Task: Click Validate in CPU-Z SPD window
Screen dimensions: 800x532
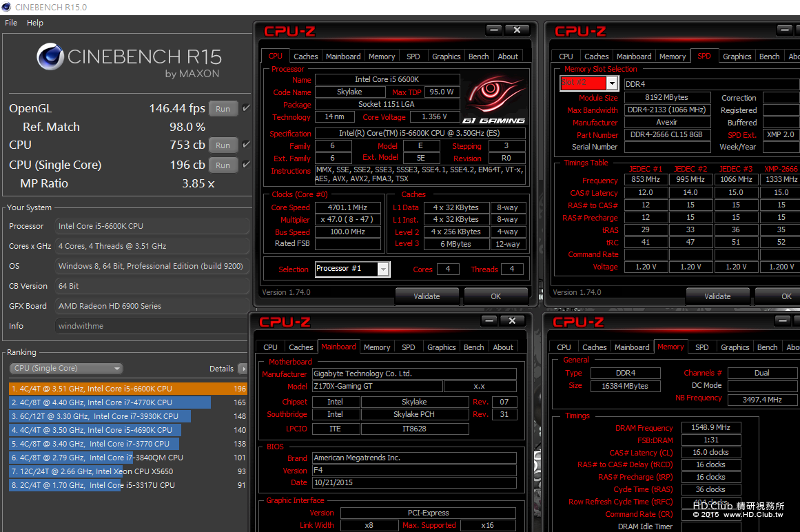Action: (x=717, y=296)
